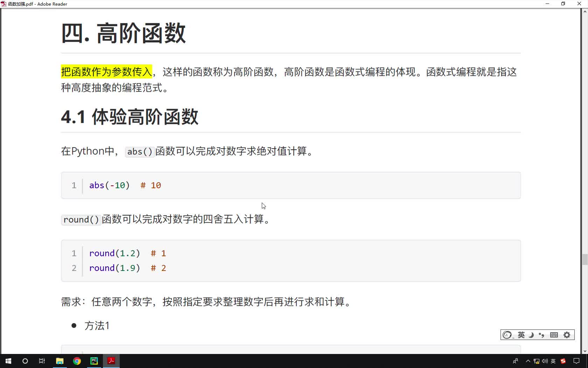Click the bullet text 方法1
The height and width of the screenshot is (368, 588).
click(x=97, y=326)
